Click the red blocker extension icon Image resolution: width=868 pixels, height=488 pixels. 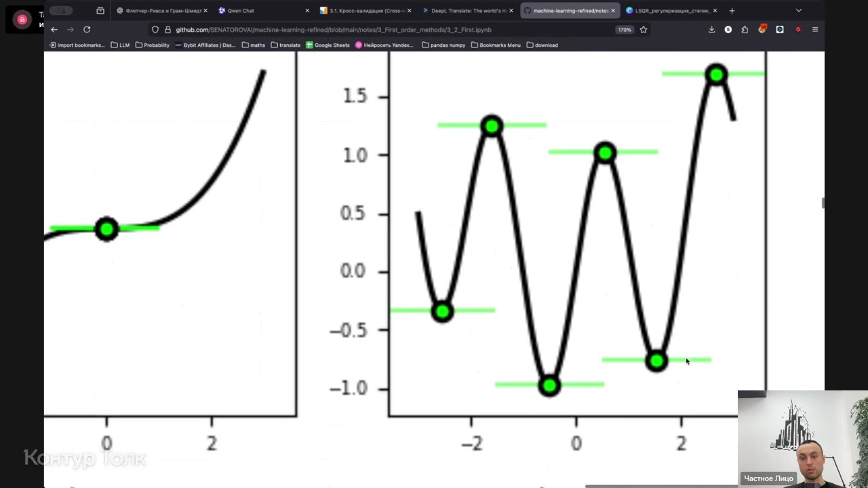point(798,29)
